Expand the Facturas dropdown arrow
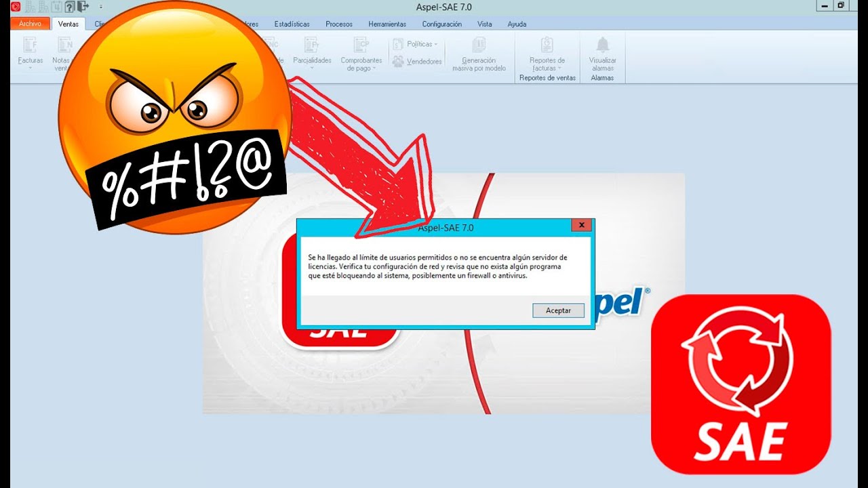Image resolution: width=868 pixels, height=488 pixels. click(31, 68)
